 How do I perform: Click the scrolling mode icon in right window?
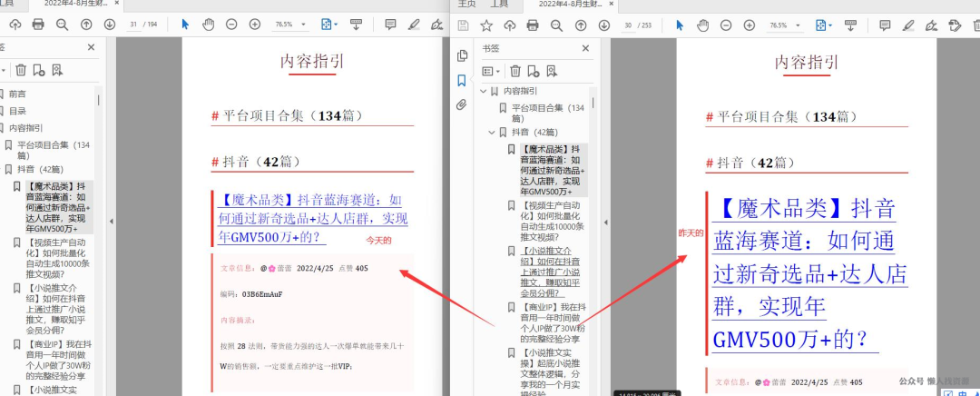(x=850, y=25)
